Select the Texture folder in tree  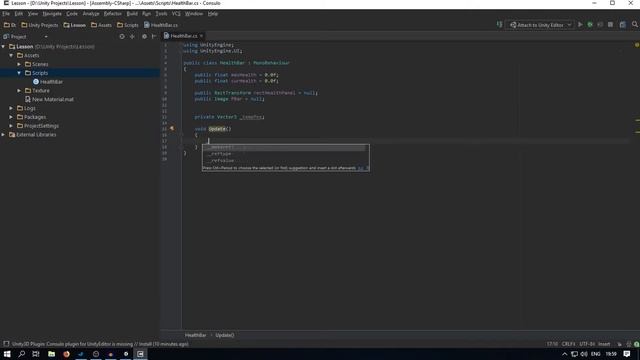click(x=37, y=90)
